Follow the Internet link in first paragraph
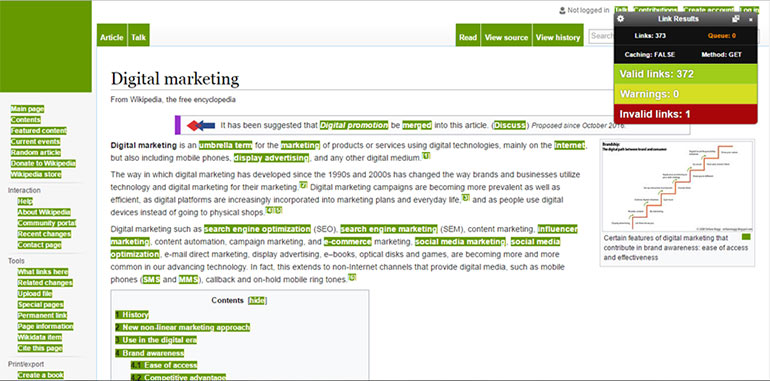 click(570, 145)
